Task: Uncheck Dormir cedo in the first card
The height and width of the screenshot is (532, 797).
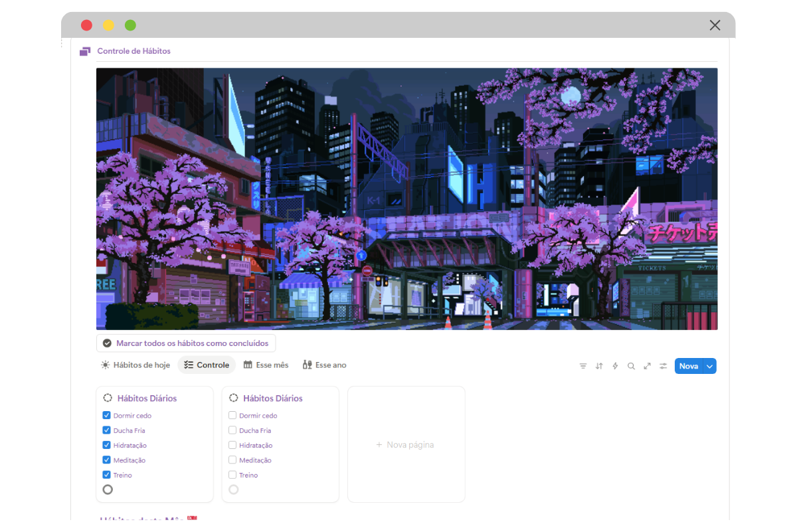Action: click(106, 415)
